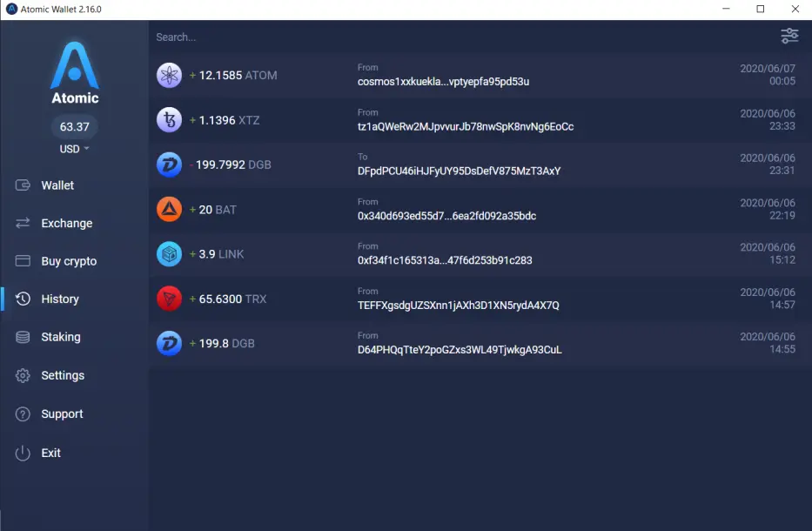Select the +12.1585 ATOM amount
The height and width of the screenshot is (531, 812).
[233, 75]
